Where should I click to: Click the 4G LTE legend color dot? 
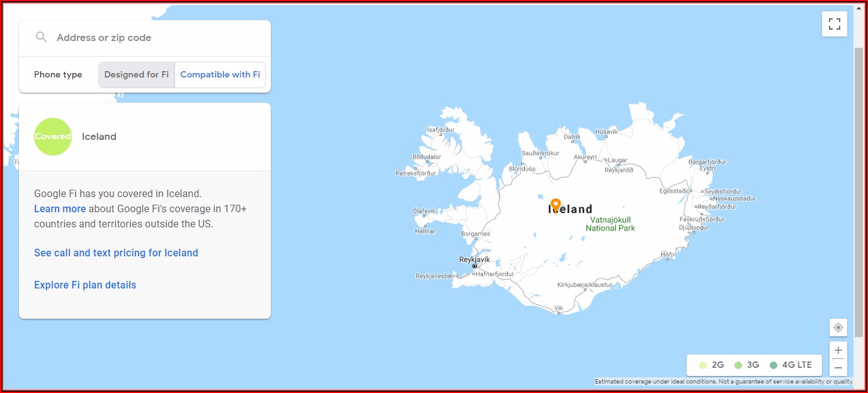click(x=774, y=365)
